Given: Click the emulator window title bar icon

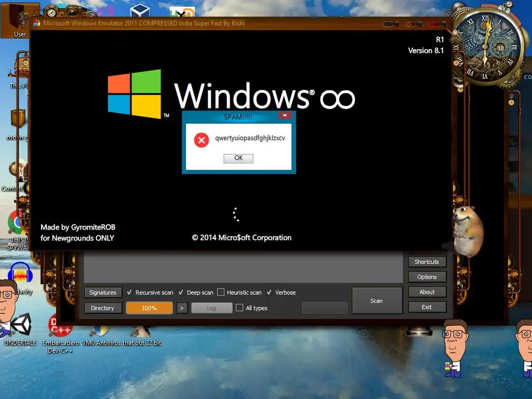Looking at the screenshot, I should [x=37, y=23].
